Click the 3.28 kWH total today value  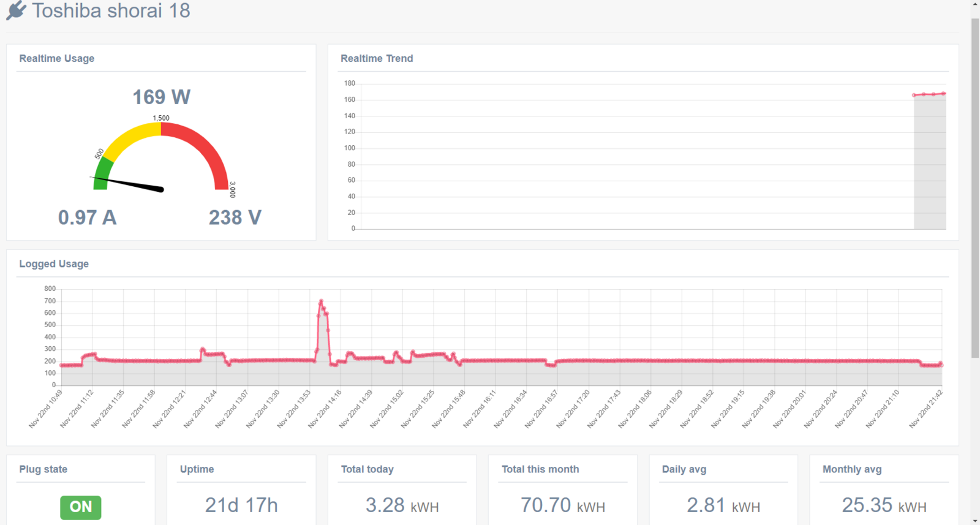(402, 505)
